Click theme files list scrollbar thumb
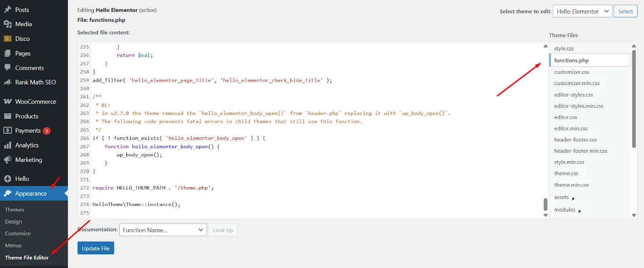The image size is (644, 268). click(x=634, y=98)
